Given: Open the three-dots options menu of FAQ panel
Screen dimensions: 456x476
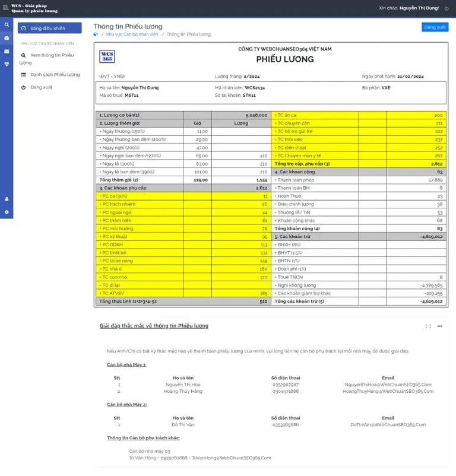Looking at the screenshot, I should pos(440,326).
